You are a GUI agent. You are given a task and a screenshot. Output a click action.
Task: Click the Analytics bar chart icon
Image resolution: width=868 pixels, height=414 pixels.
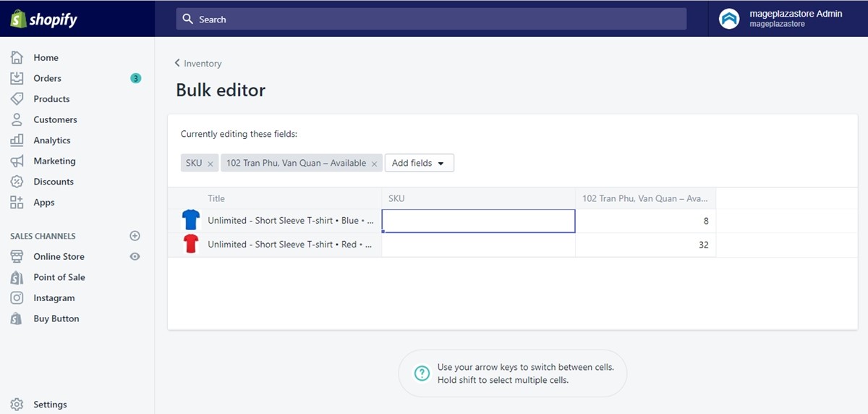tap(17, 140)
